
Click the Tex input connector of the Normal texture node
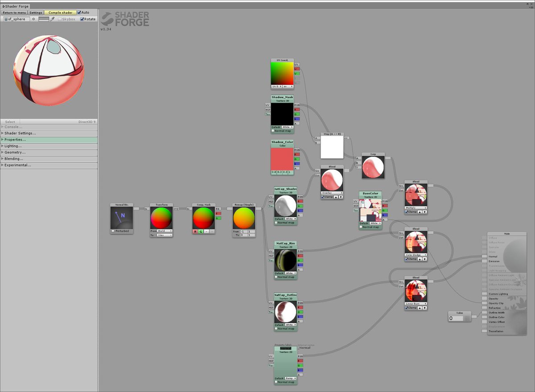click(271, 365)
